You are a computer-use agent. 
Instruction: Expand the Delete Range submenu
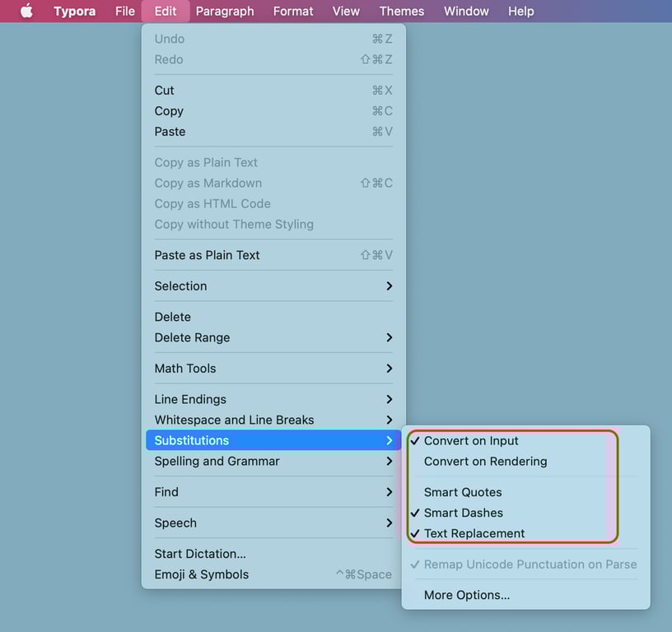pos(273,337)
